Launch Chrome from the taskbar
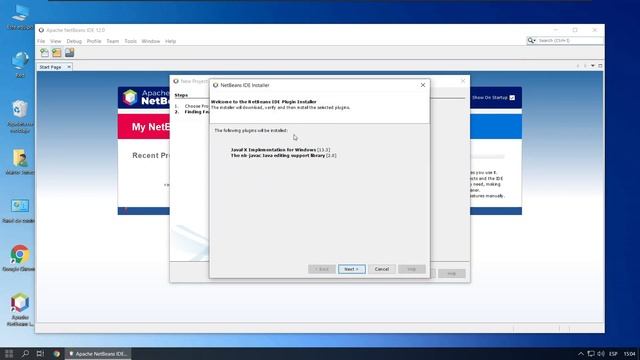 57,353
